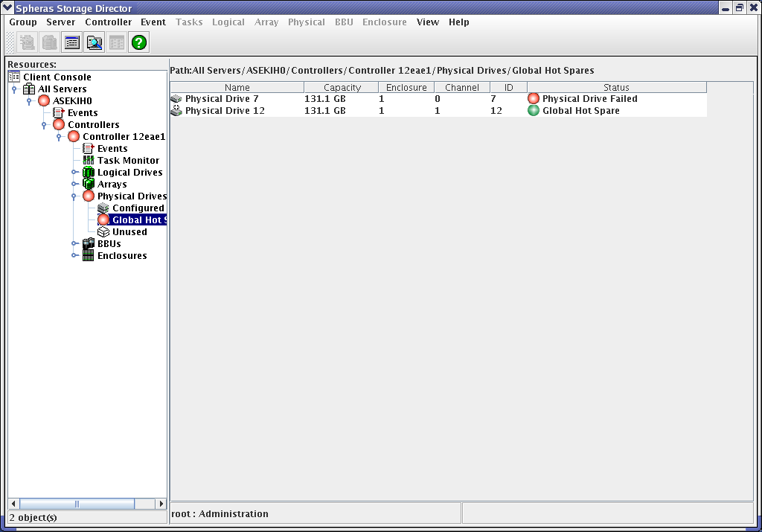
Task: Select the Configured drives tree node
Action: (x=138, y=208)
